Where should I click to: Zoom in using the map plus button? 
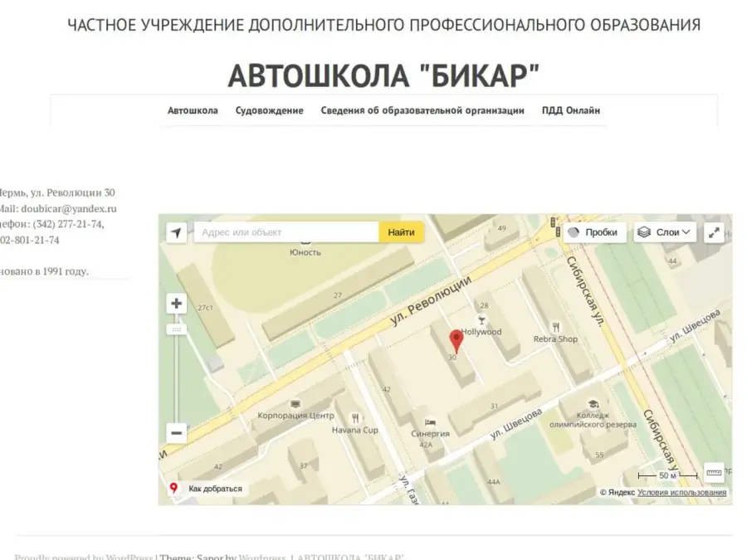pos(176,304)
